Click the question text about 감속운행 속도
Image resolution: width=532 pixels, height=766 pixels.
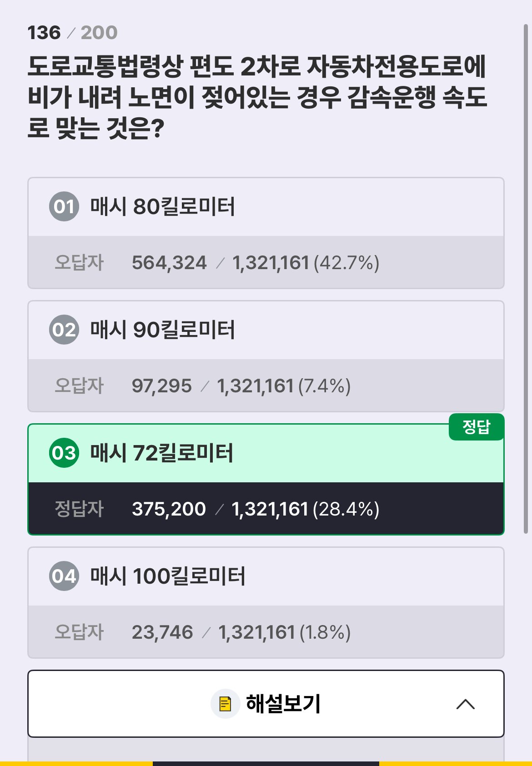[x=257, y=97]
